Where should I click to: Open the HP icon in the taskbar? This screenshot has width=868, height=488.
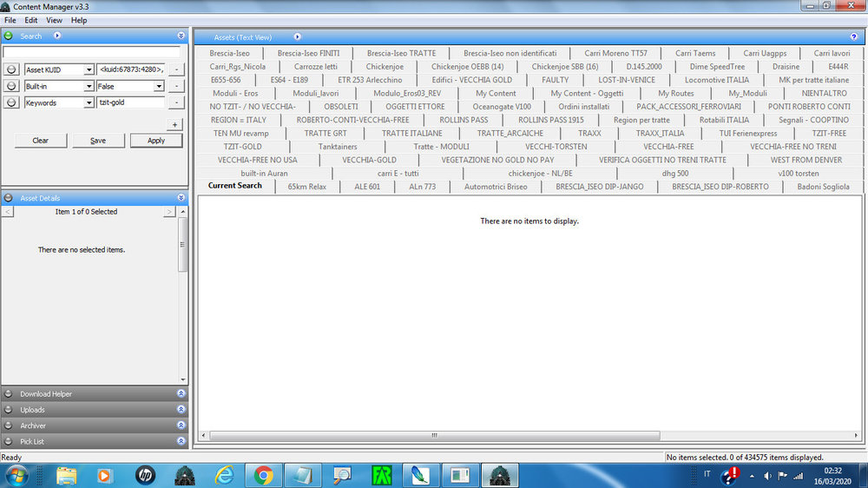(145, 476)
